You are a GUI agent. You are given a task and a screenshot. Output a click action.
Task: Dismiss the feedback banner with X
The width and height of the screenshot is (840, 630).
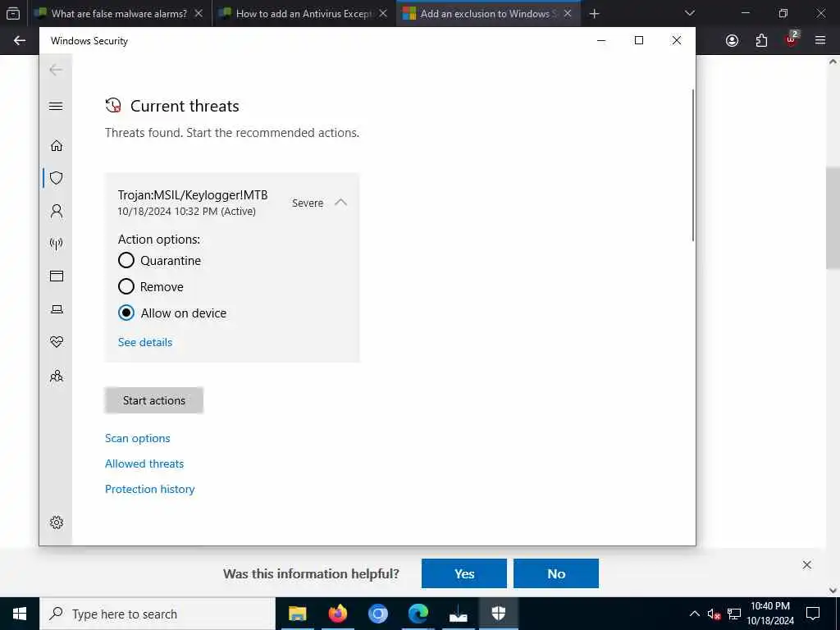[807, 564]
